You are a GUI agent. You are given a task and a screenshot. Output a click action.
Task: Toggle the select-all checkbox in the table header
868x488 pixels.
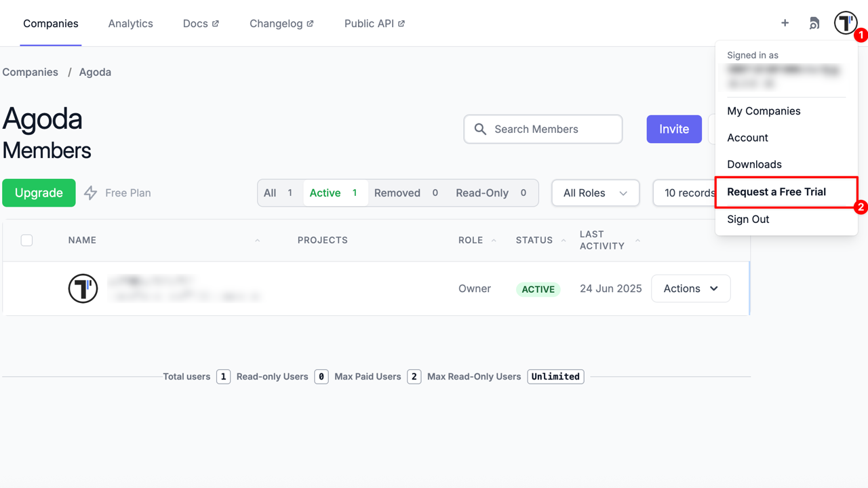(x=26, y=240)
